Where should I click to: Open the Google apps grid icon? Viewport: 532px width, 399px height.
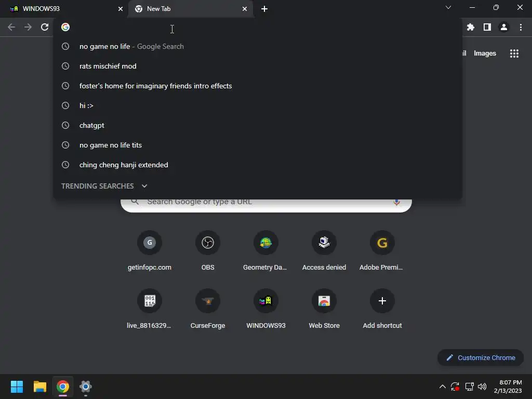(514, 54)
